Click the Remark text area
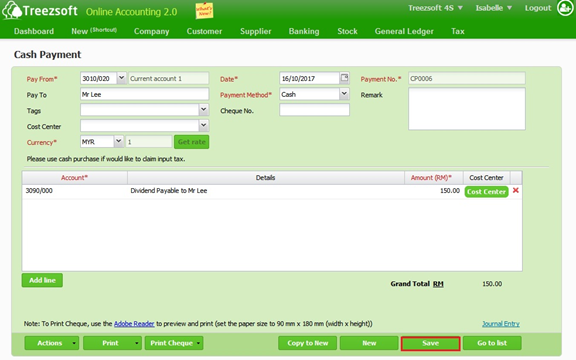 467,109
